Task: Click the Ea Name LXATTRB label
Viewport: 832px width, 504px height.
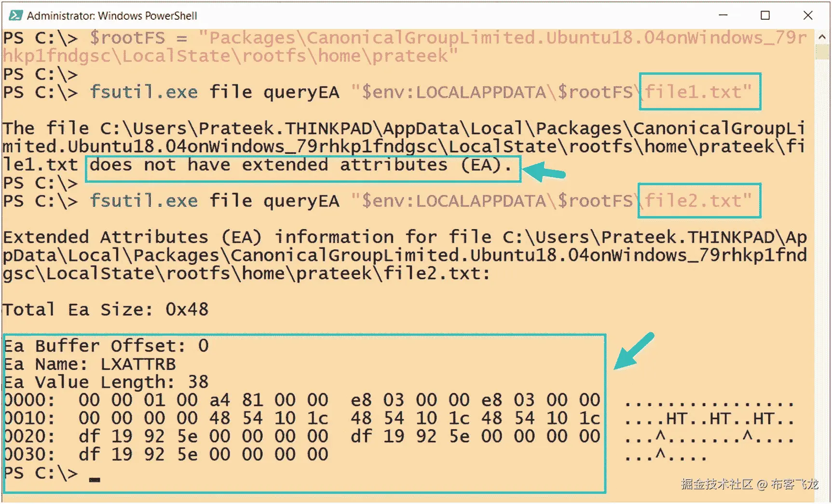Action: (x=89, y=364)
